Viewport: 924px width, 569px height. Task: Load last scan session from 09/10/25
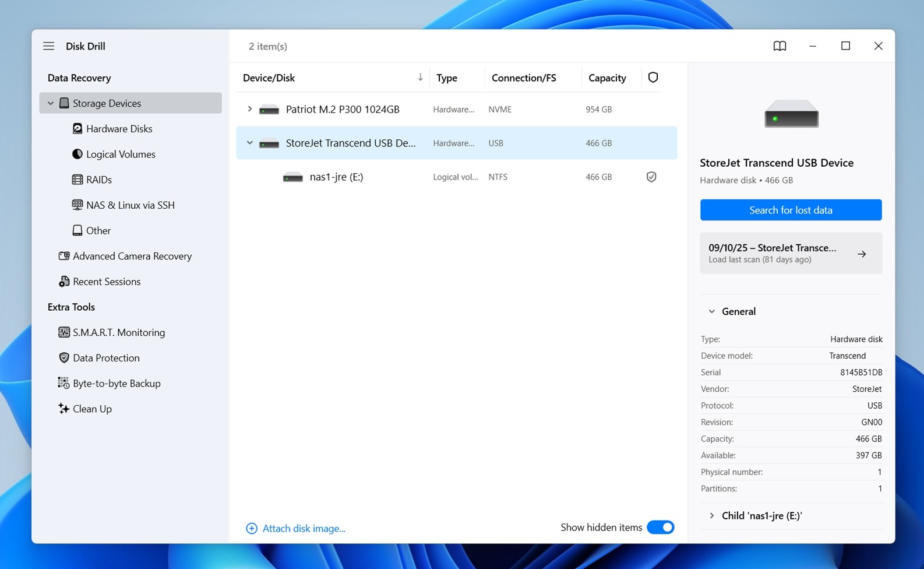coord(791,254)
